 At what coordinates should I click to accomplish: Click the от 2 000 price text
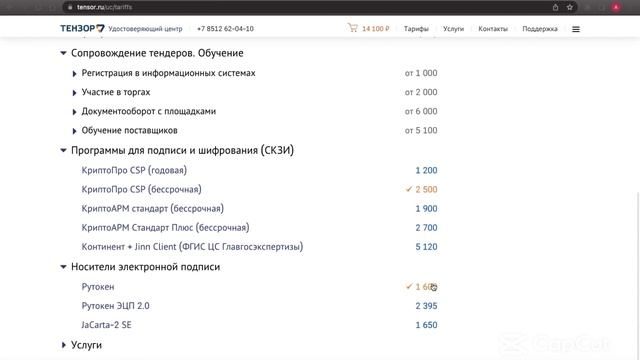tap(421, 92)
